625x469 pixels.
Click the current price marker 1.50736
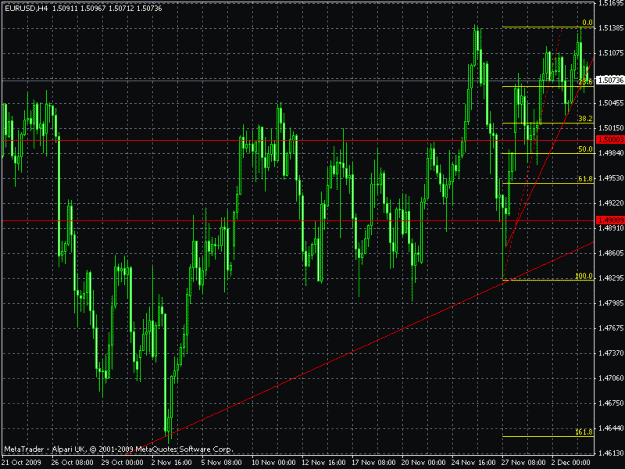click(x=611, y=80)
